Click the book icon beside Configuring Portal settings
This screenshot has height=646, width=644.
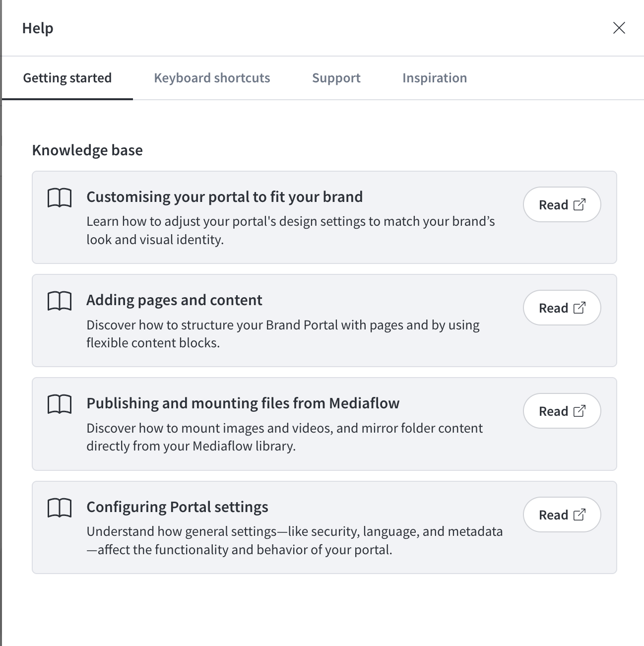tap(60, 508)
